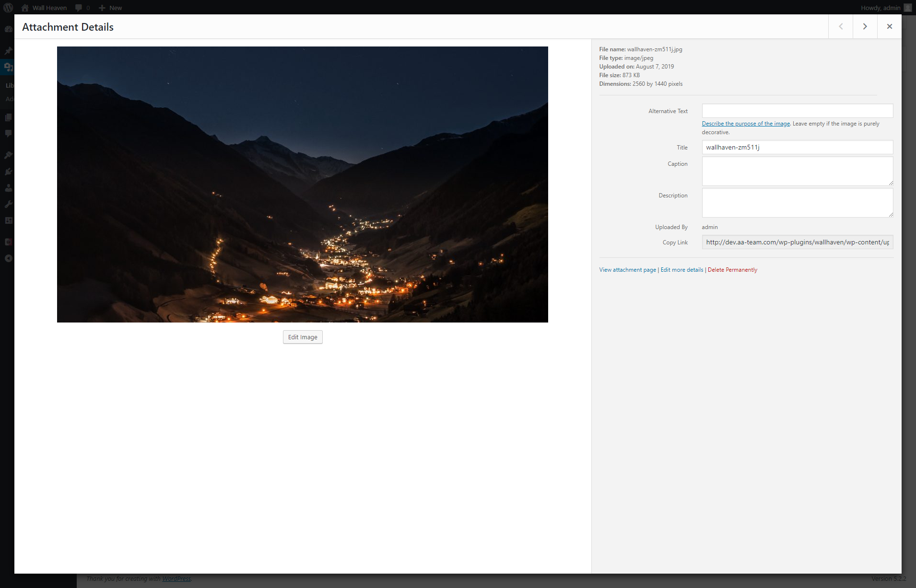Screen dimensions: 916x588
Task: Open the Plugins plug icon in sidebar
Action: (8, 172)
